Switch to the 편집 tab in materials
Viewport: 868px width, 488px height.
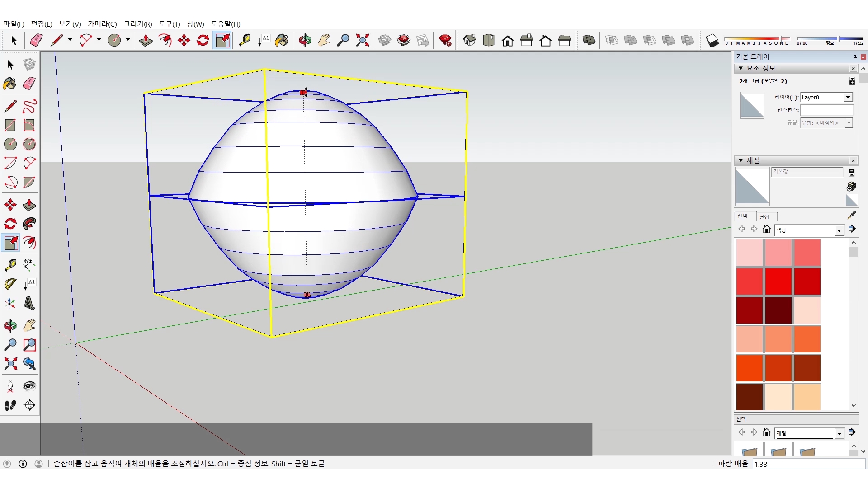click(764, 216)
